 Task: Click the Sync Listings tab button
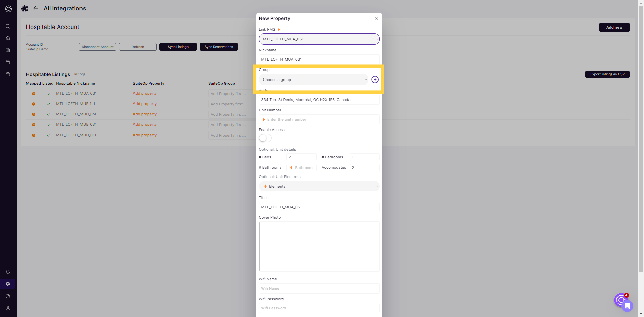[x=178, y=47]
